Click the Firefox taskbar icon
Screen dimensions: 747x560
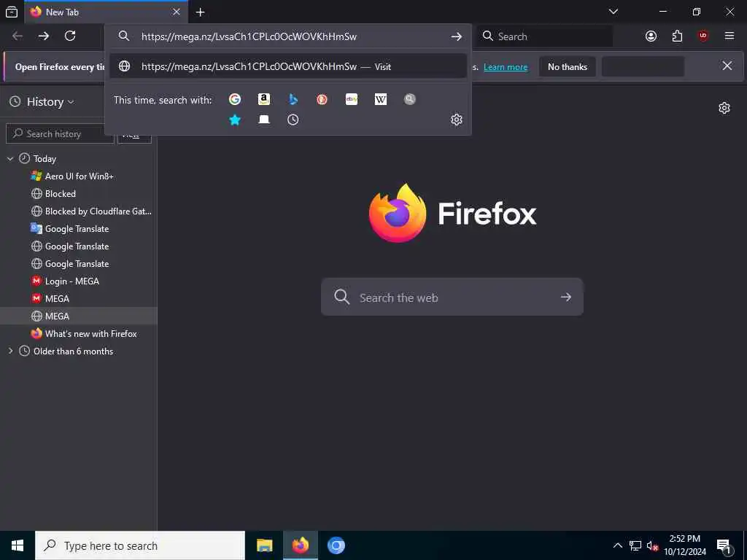[x=300, y=545]
